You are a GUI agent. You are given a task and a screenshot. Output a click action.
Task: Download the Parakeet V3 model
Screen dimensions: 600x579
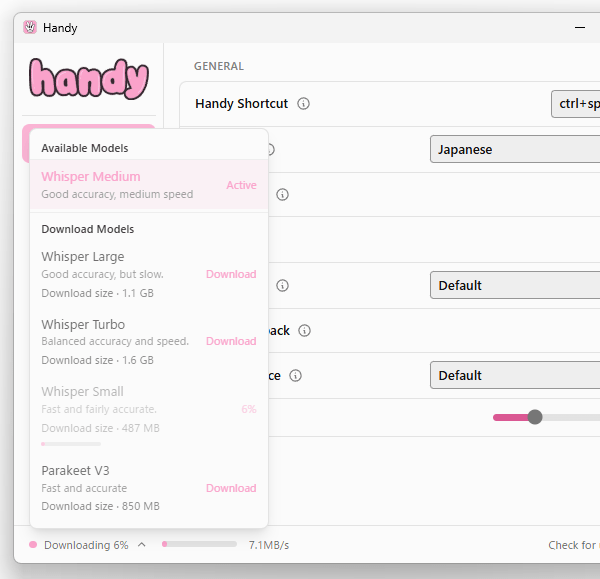(231, 488)
